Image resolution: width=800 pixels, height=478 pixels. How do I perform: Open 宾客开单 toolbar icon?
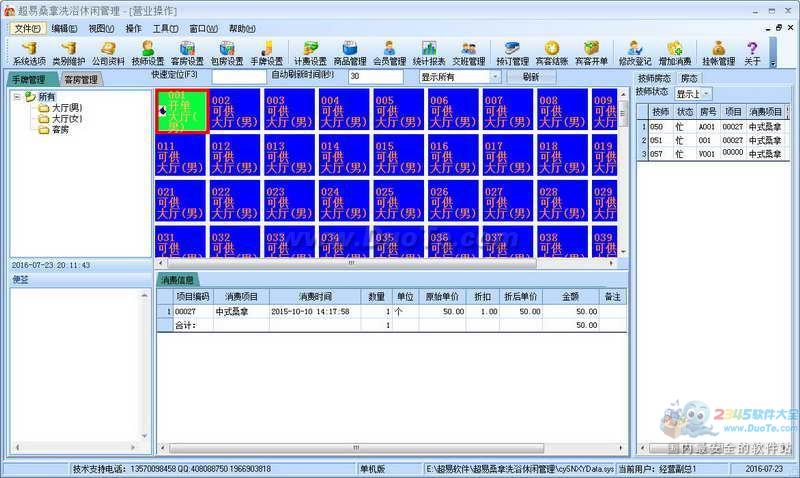tap(591, 54)
